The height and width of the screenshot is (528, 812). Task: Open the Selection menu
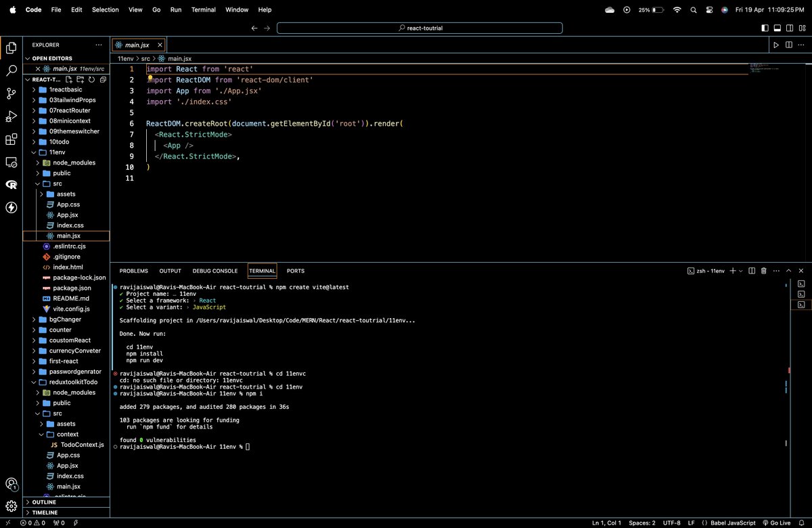[105, 9]
